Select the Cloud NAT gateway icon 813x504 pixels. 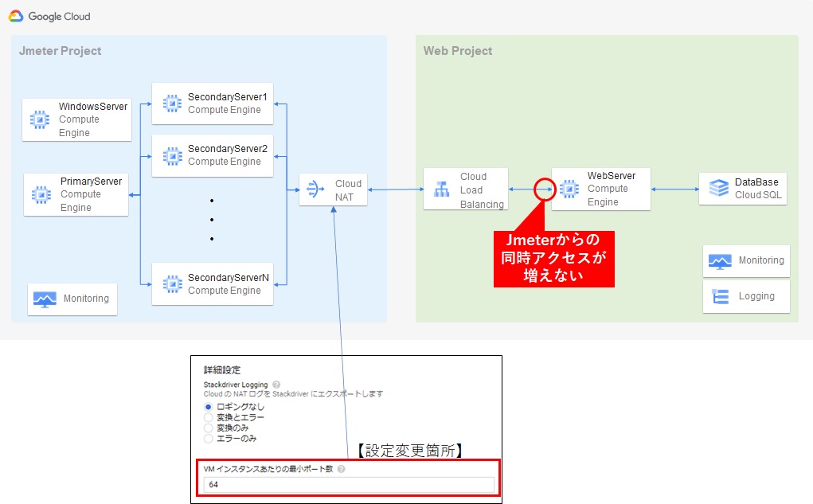click(315, 189)
